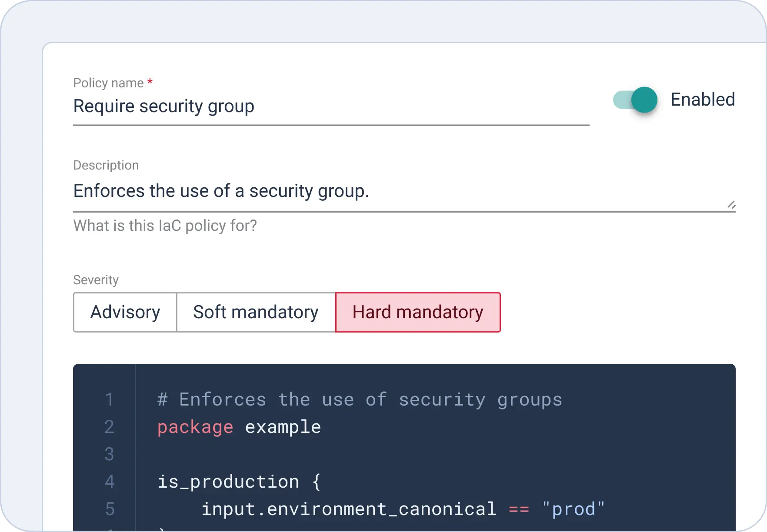767x532 pixels.
Task: Click 'input.environment_canonical' in line 5
Action: point(349,509)
